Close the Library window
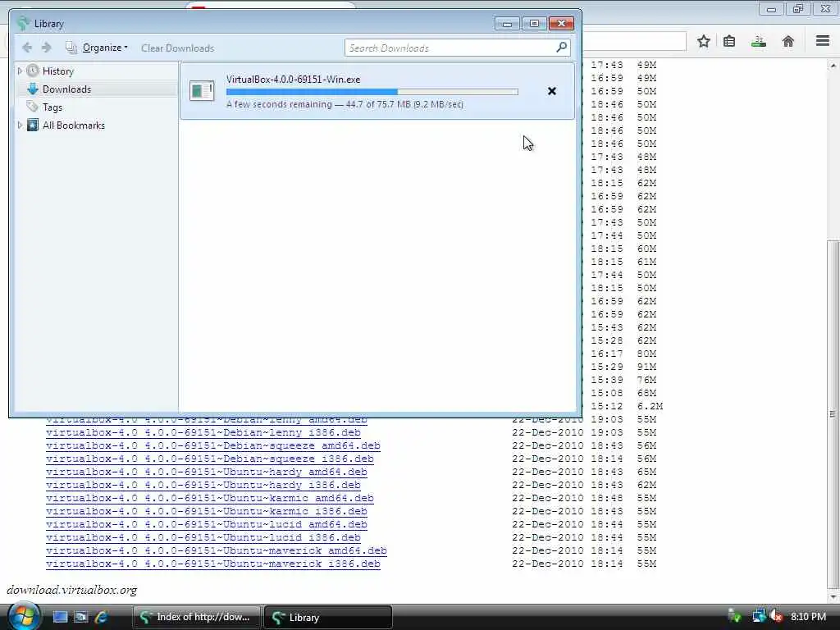The width and height of the screenshot is (840, 630). pos(561,23)
